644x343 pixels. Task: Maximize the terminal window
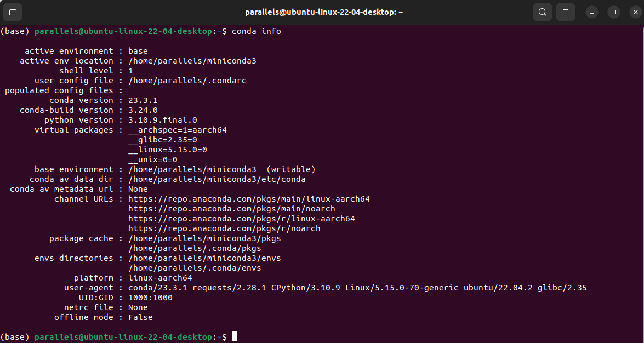[613, 12]
